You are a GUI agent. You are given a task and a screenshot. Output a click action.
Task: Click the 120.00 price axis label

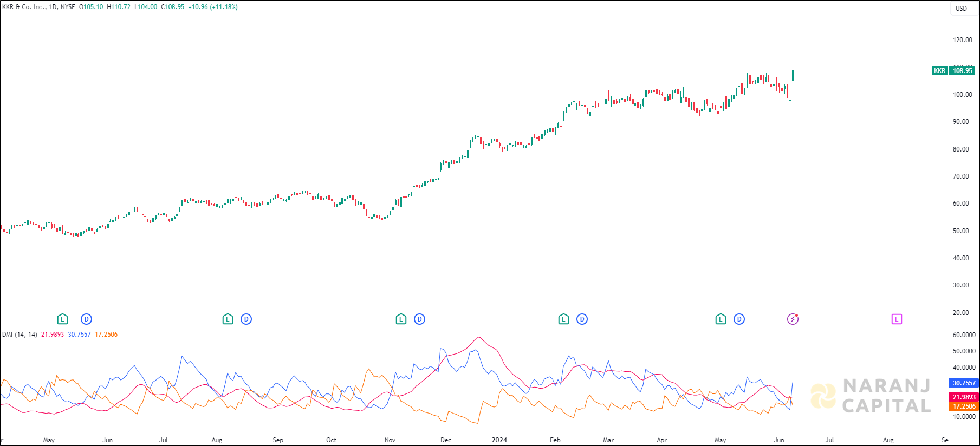click(963, 40)
